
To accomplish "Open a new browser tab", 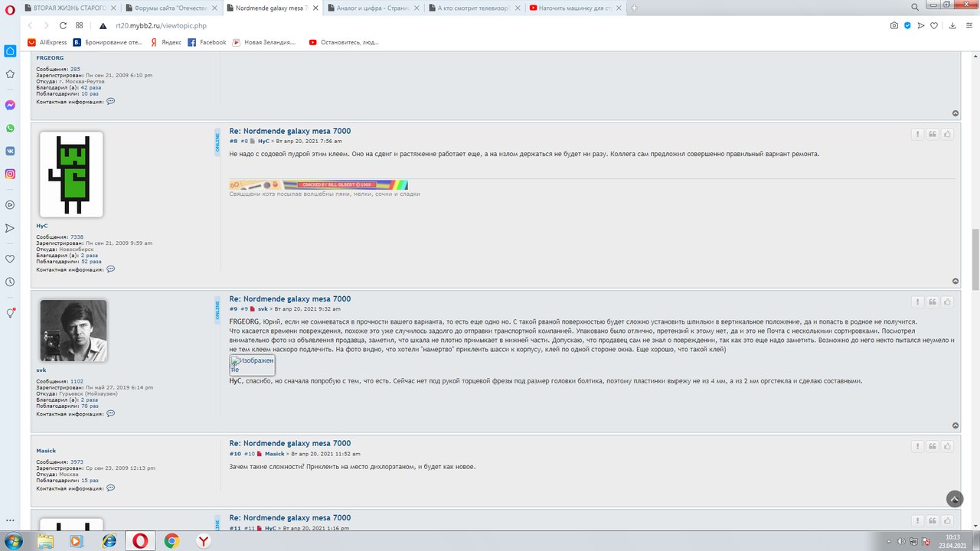I will click(x=634, y=8).
